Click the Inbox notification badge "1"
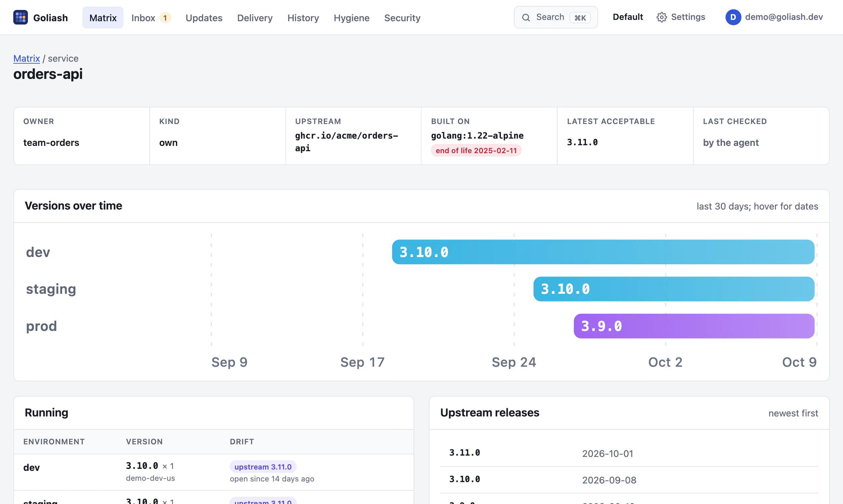 [x=165, y=18]
